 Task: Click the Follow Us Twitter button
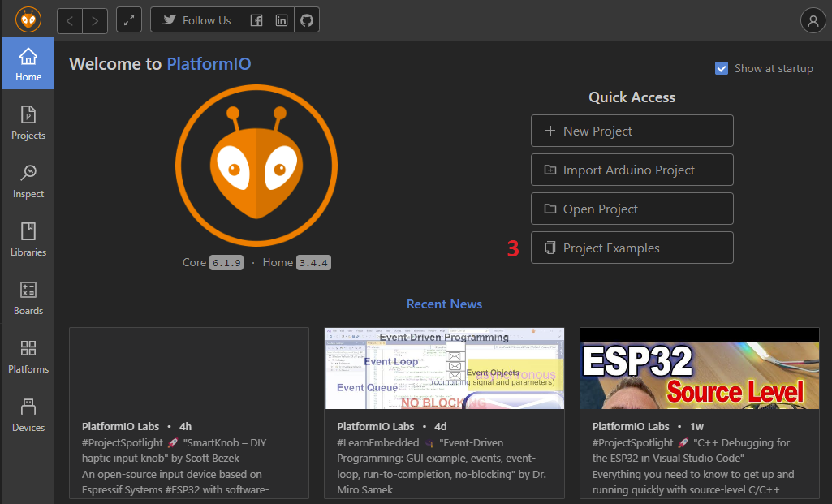point(197,20)
